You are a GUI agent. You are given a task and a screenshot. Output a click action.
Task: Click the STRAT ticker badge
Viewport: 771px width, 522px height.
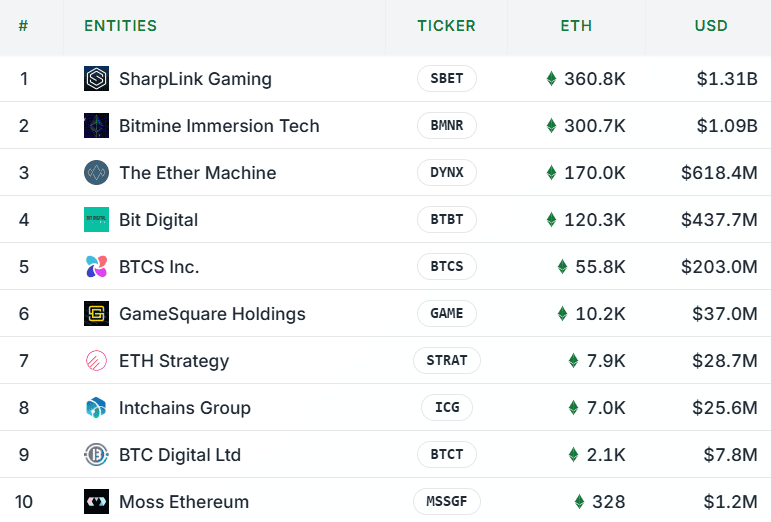click(x=446, y=361)
